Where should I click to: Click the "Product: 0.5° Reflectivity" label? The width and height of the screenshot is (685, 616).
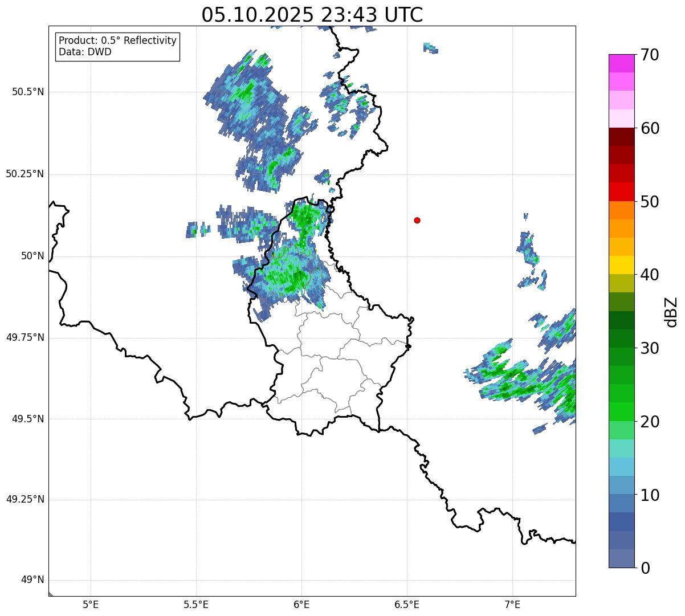(x=117, y=41)
